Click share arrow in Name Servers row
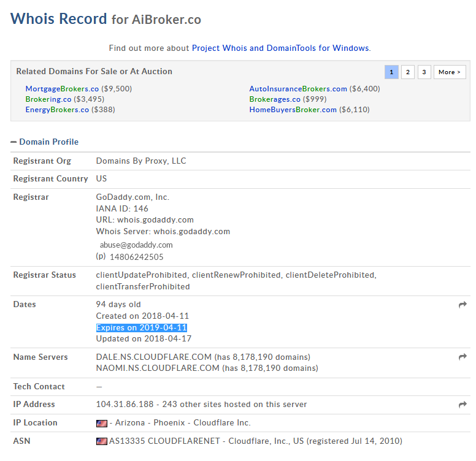The width and height of the screenshot is (476, 461). click(x=463, y=357)
